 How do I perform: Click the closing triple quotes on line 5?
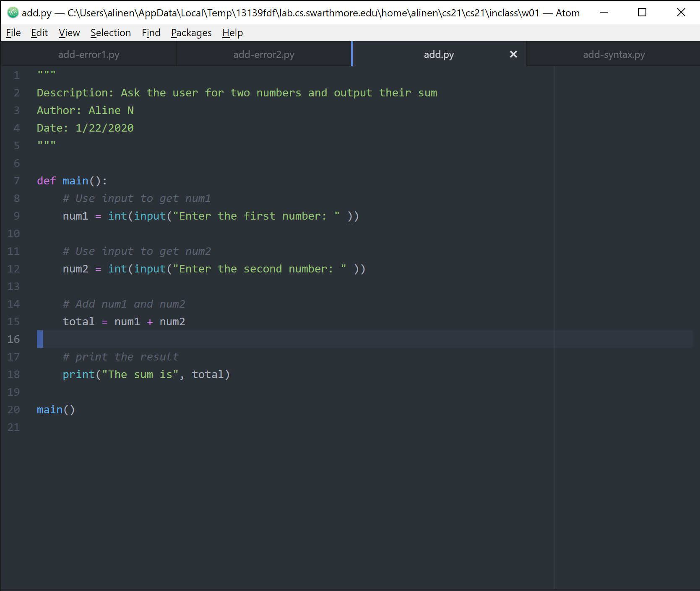tap(46, 143)
